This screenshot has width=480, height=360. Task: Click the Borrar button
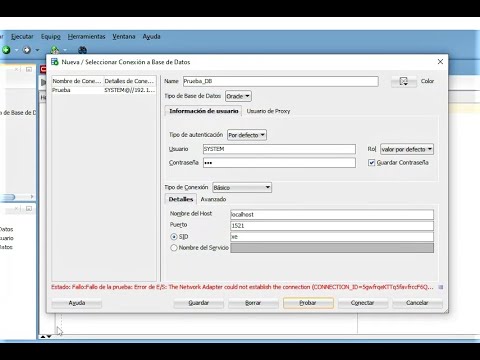coord(253,303)
